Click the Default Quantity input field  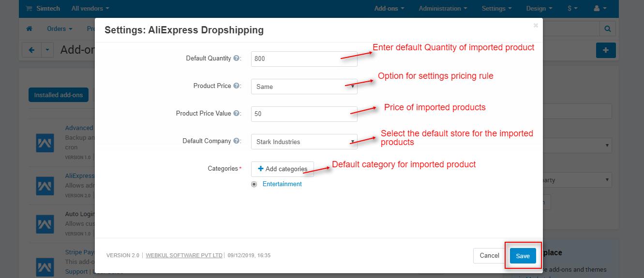point(304,59)
